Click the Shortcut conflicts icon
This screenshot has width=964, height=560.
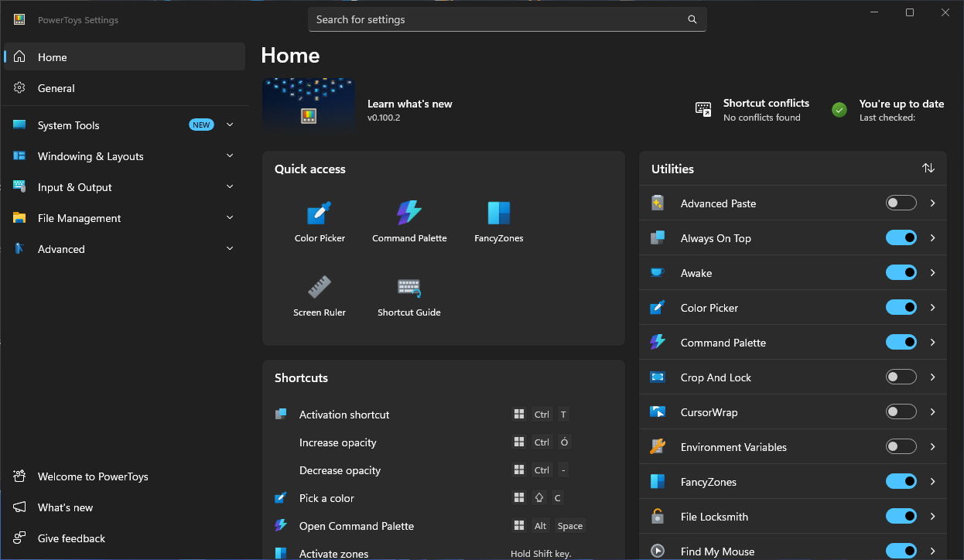pos(703,109)
